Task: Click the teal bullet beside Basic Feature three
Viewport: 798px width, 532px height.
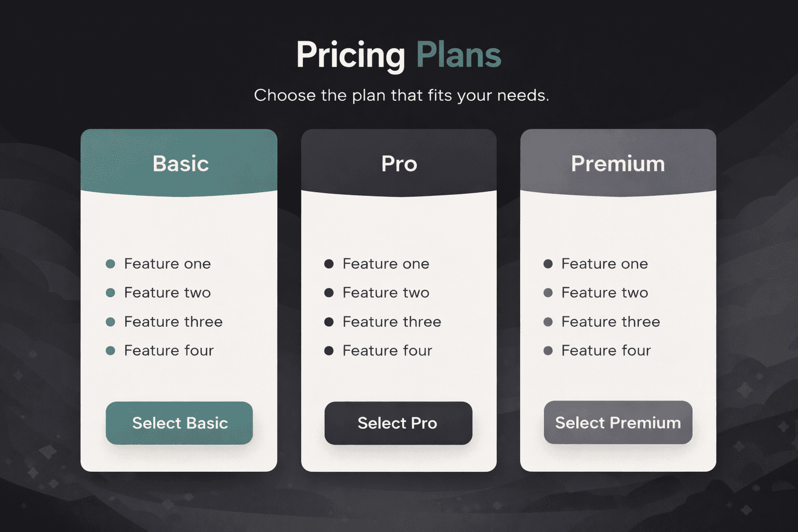Action: click(x=111, y=322)
